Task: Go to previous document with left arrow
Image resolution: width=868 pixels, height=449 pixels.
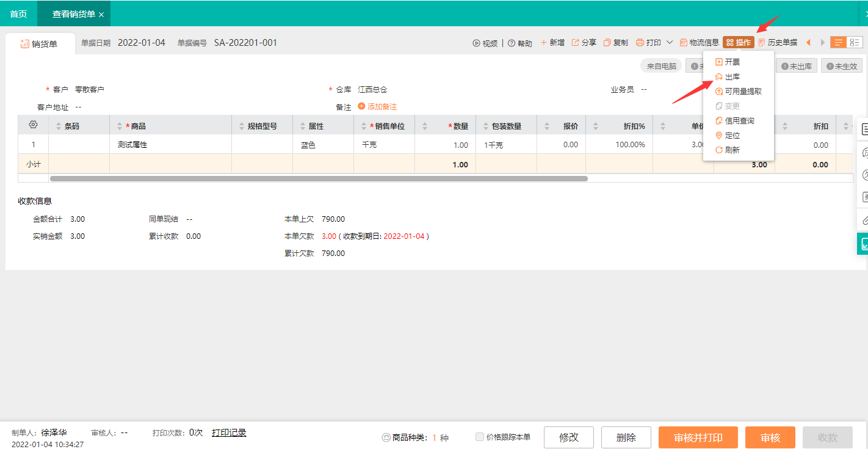Action: click(809, 43)
